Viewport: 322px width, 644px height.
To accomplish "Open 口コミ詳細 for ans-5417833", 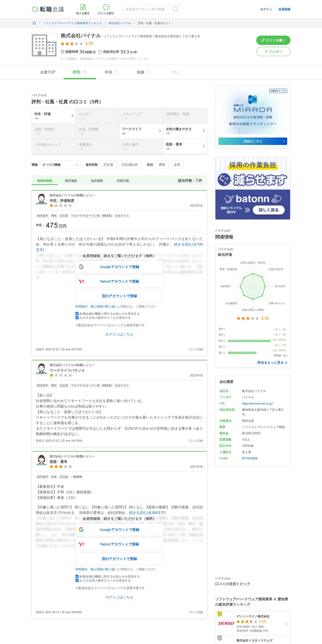I will click(x=196, y=349).
